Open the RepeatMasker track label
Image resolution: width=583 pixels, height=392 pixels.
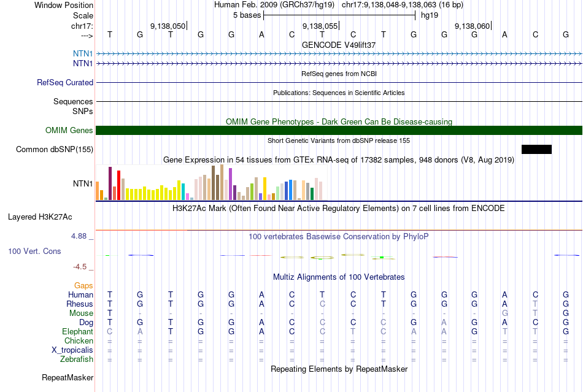[68, 377]
